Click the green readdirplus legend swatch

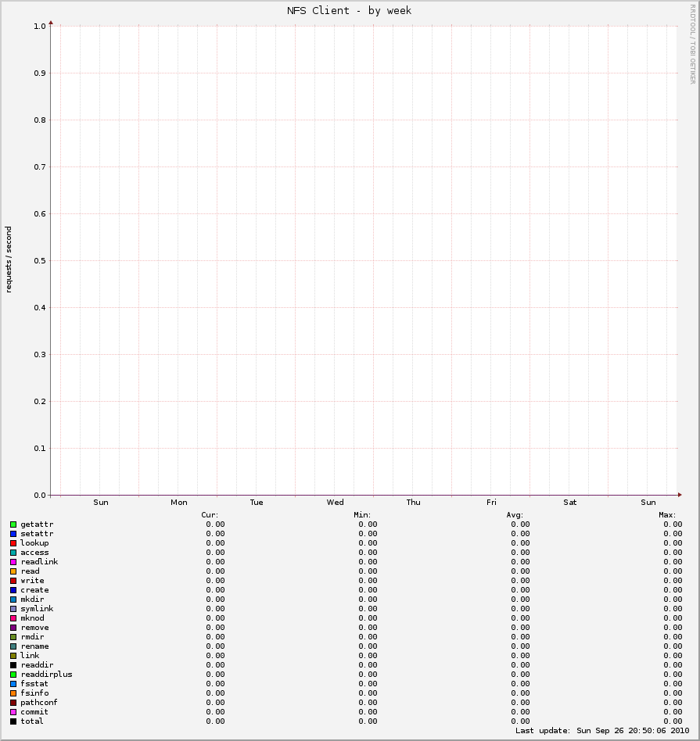coord(13,675)
